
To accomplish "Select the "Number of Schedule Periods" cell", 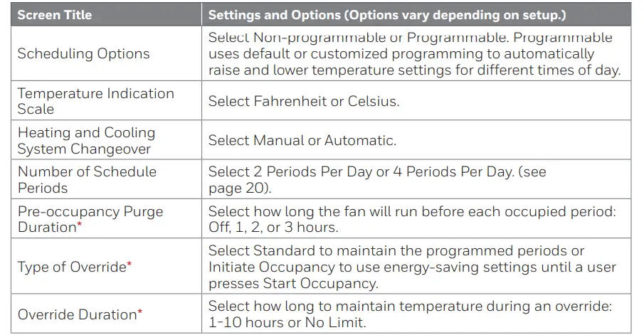I will pos(87,180).
